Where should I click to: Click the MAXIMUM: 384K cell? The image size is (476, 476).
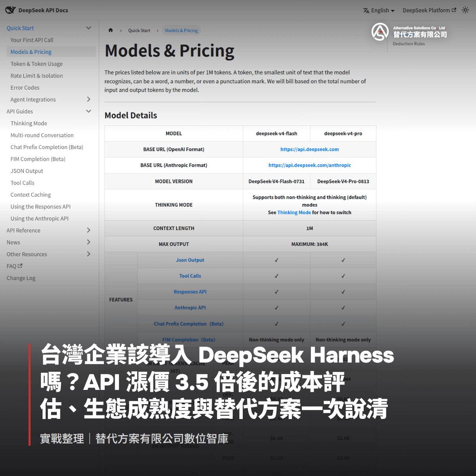[310, 244]
